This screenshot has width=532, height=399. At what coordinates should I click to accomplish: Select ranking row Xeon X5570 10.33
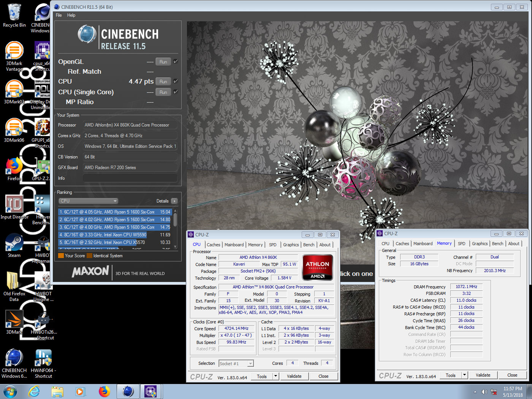(x=115, y=242)
